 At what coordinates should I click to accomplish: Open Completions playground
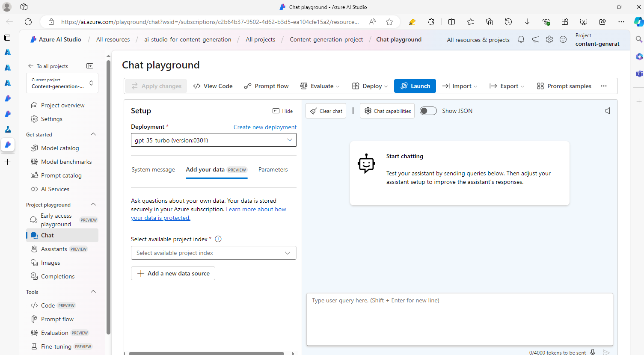[x=58, y=276]
